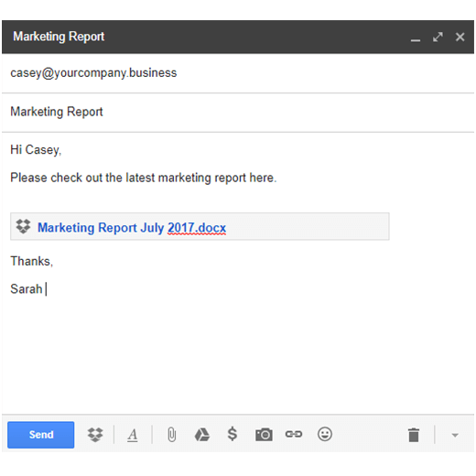Close the Marketing Report compose window
Viewport: 476px width, 476px height.
click(460, 37)
